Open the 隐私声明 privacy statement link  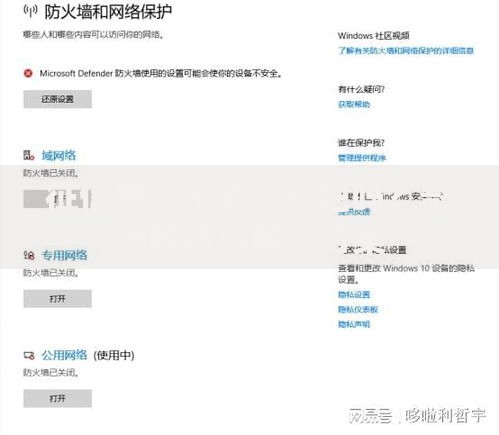pos(354,324)
